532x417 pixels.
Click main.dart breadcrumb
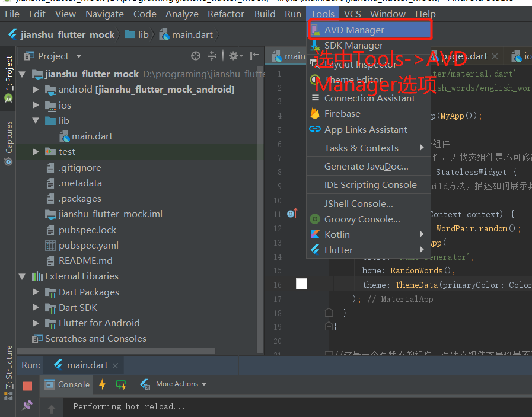click(x=186, y=34)
